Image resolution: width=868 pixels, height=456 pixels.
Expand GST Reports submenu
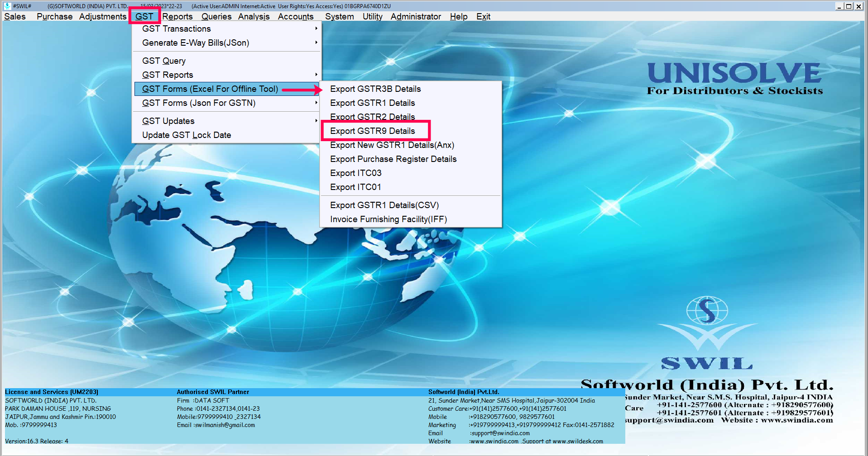(226, 75)
